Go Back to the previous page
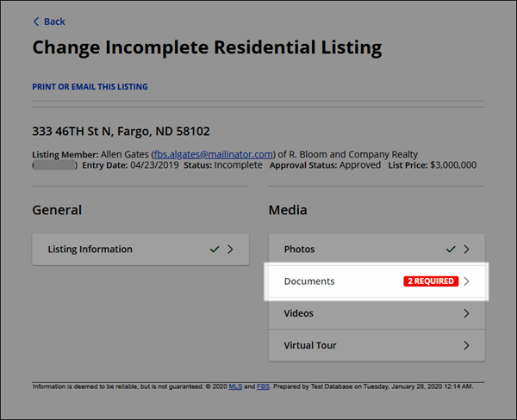 coord(49,22)
